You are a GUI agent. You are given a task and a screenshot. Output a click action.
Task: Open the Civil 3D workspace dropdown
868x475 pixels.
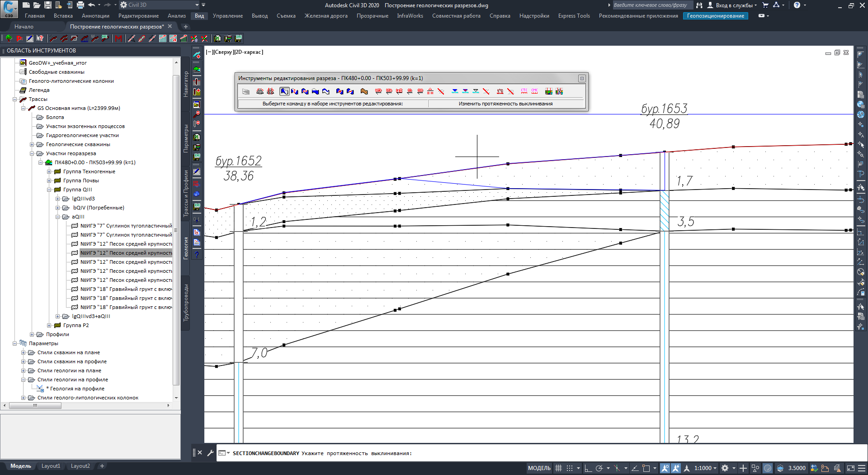[159, 5]
